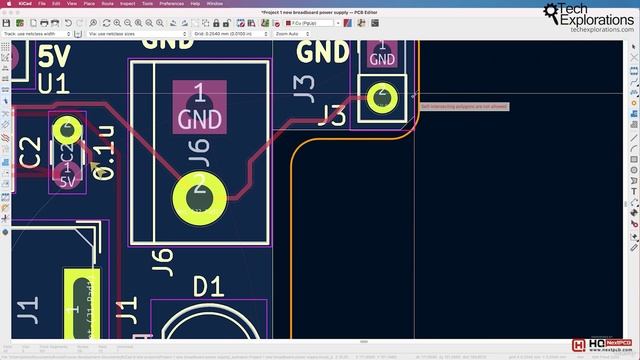Select the Draw Line tool
The image size is (640, 360).
pyautogui.click(x=633, y=138)
